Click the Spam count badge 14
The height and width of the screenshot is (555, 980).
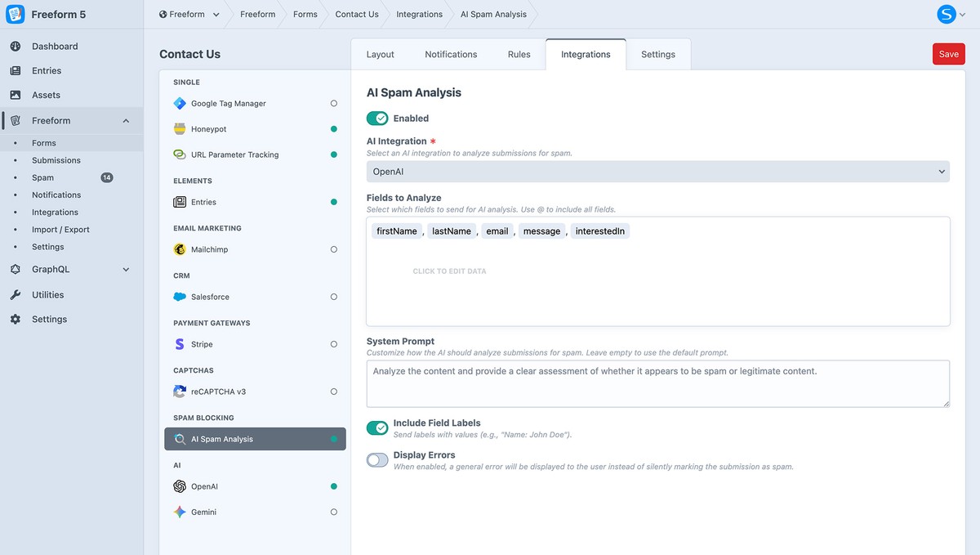click(x=107, y=177)
